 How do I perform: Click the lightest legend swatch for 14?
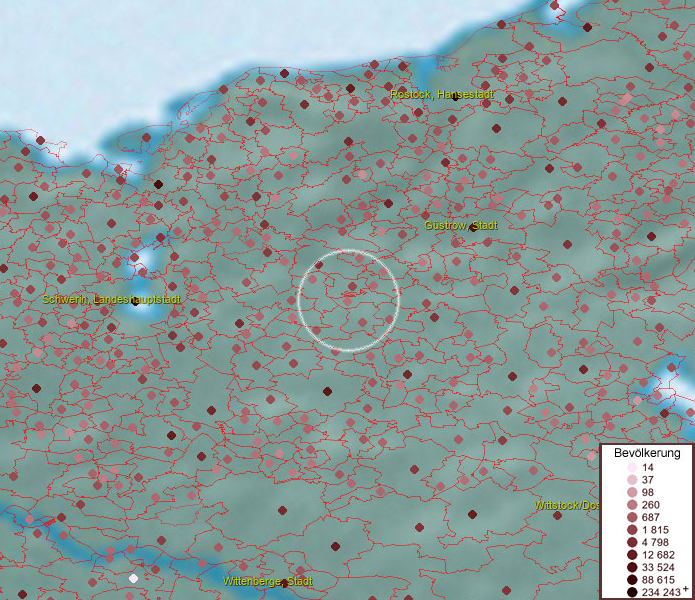[x=631, y=468]
